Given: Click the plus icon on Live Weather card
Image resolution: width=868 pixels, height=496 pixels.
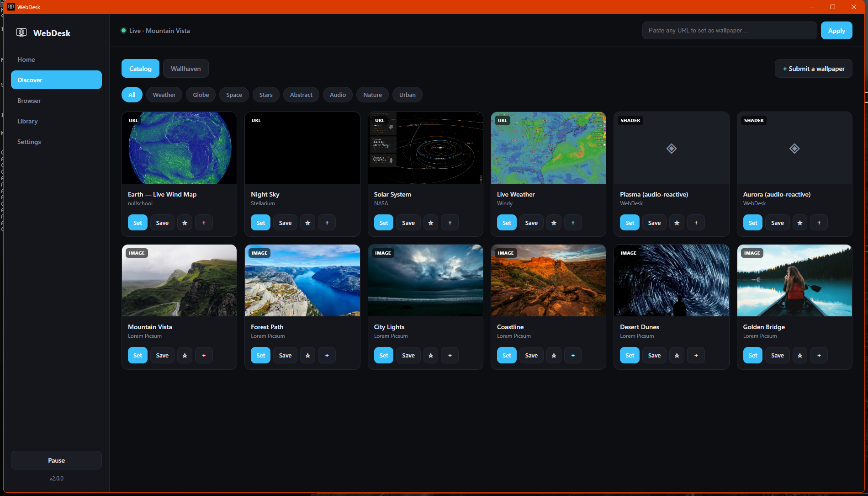Looking at the screenshot, I should (573, 223).
